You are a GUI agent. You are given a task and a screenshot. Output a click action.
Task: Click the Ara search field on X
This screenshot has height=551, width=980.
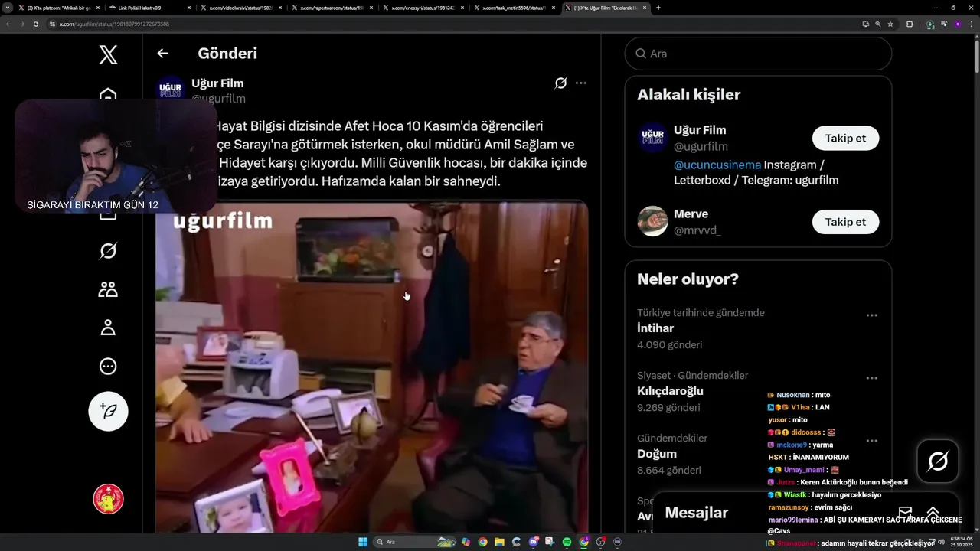pyautogui.click(x=758, y=54)
